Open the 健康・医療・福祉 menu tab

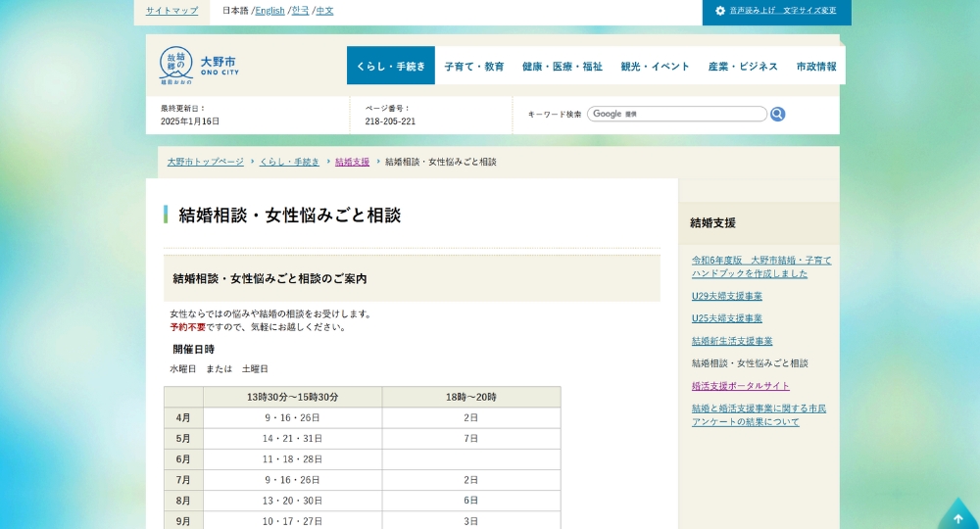(563, 67)
